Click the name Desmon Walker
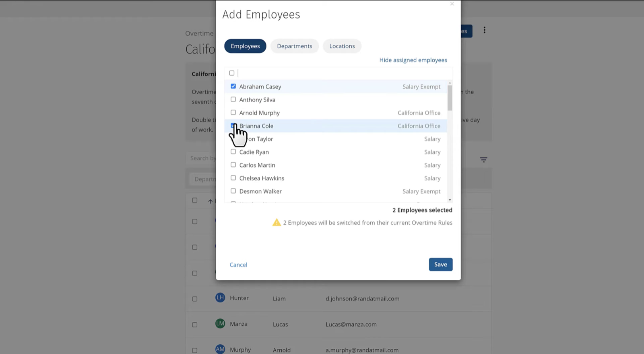 click(260, 191)
